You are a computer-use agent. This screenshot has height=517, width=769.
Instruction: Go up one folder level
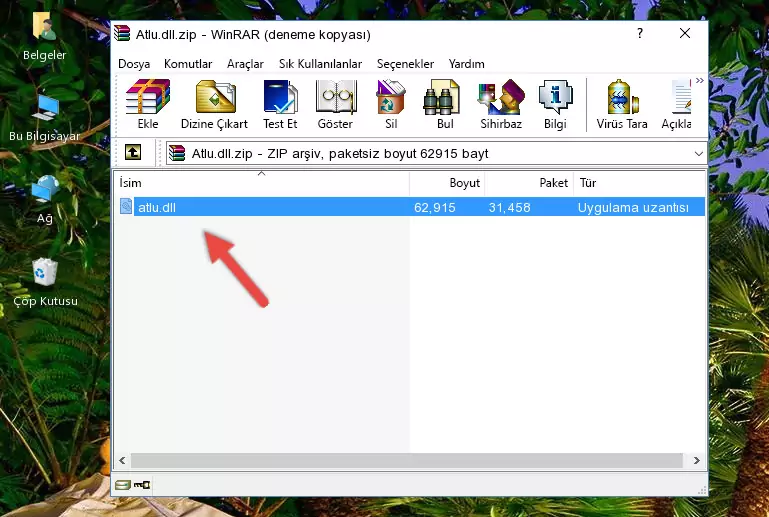point(133,153)
